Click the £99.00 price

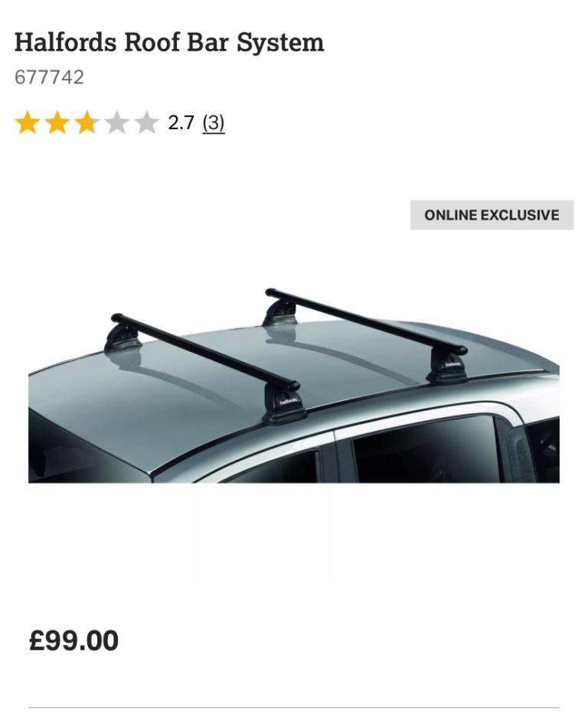coord(73,641)
